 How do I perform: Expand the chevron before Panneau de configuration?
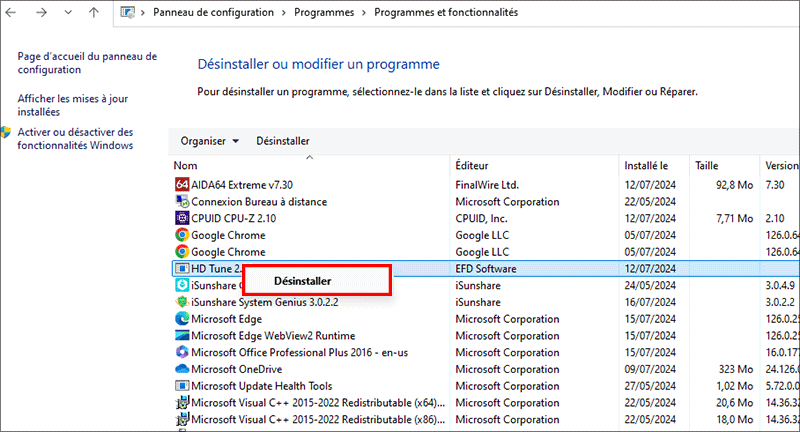tap(142, 13)
